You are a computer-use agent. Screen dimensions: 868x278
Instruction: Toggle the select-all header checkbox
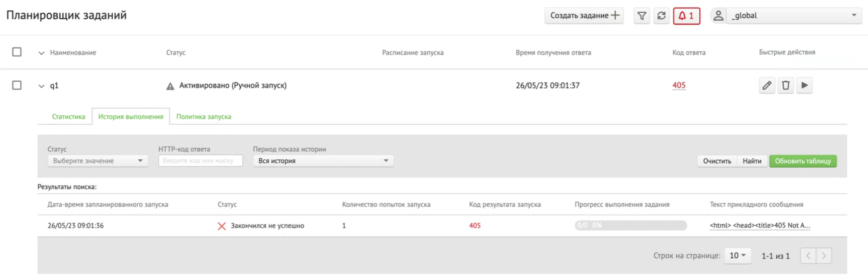(x=17, y=52)
